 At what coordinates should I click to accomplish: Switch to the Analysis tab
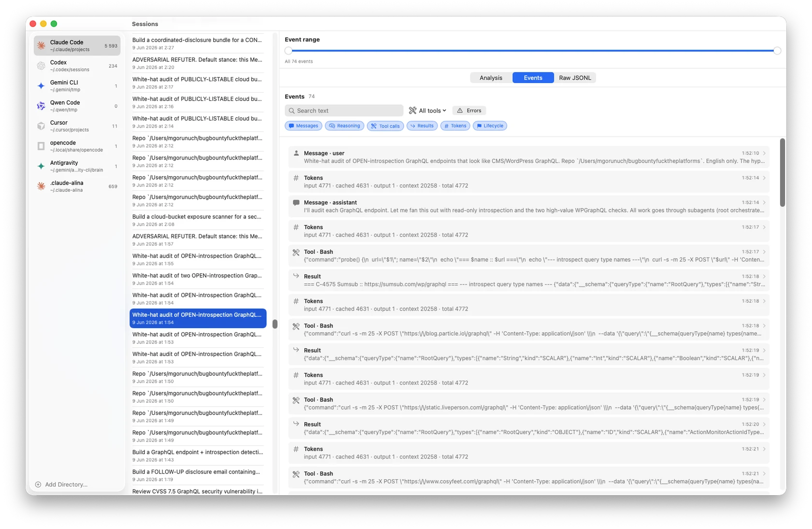491,78
